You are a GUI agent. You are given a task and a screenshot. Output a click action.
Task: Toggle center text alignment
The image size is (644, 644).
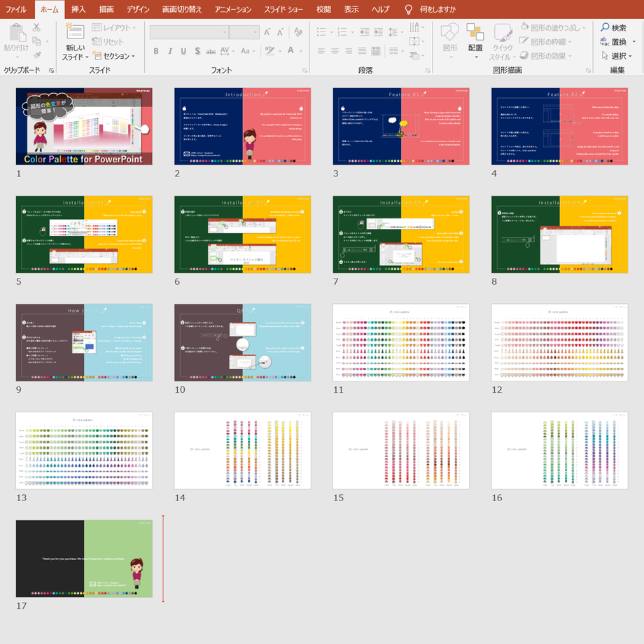(x=335, y=51)
